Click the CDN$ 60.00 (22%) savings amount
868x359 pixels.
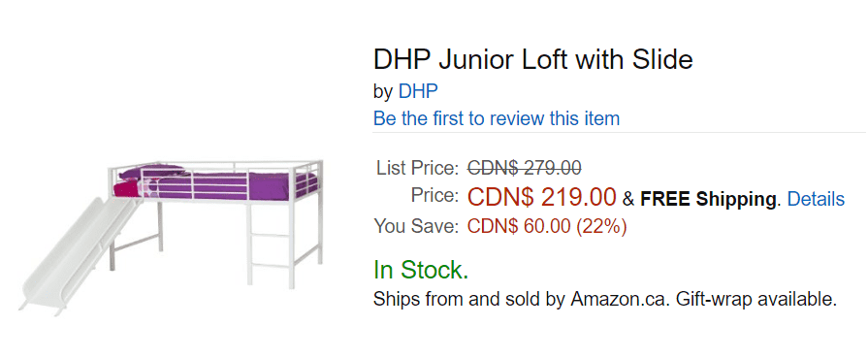(547, 227)
